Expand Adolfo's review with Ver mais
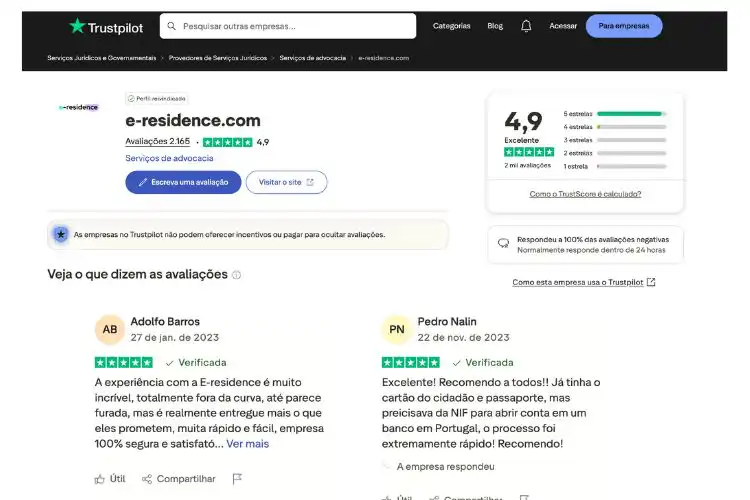Viewport: 750px width, 500px height. click(247, 444)
